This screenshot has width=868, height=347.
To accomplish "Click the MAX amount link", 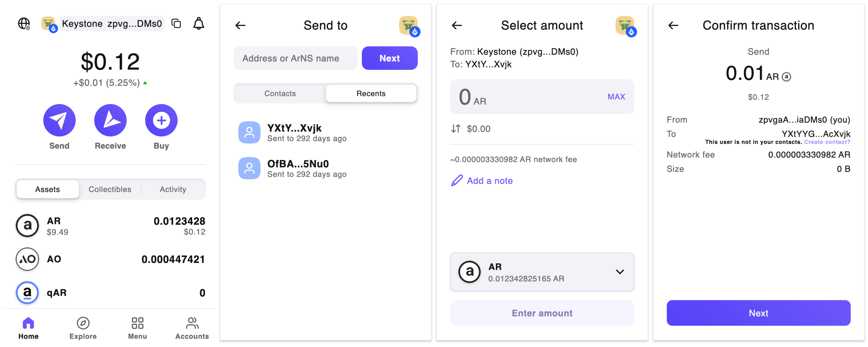I will click(x=616, y=97).
